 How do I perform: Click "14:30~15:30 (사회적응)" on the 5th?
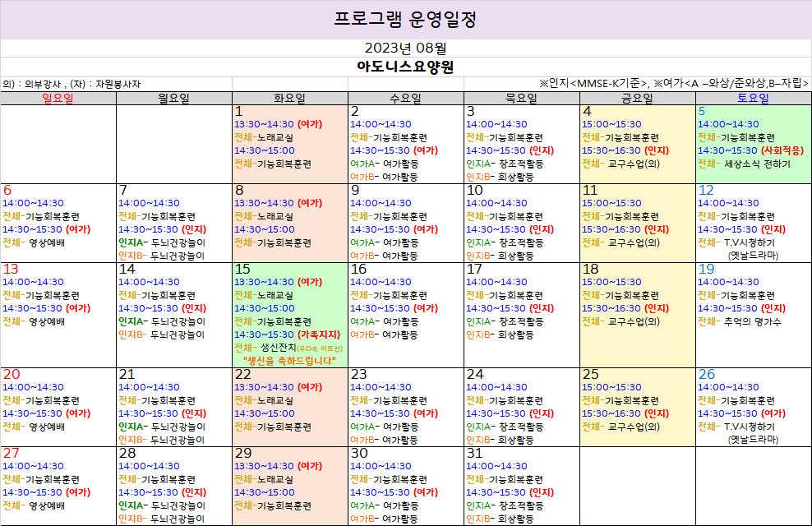point(750,150)
